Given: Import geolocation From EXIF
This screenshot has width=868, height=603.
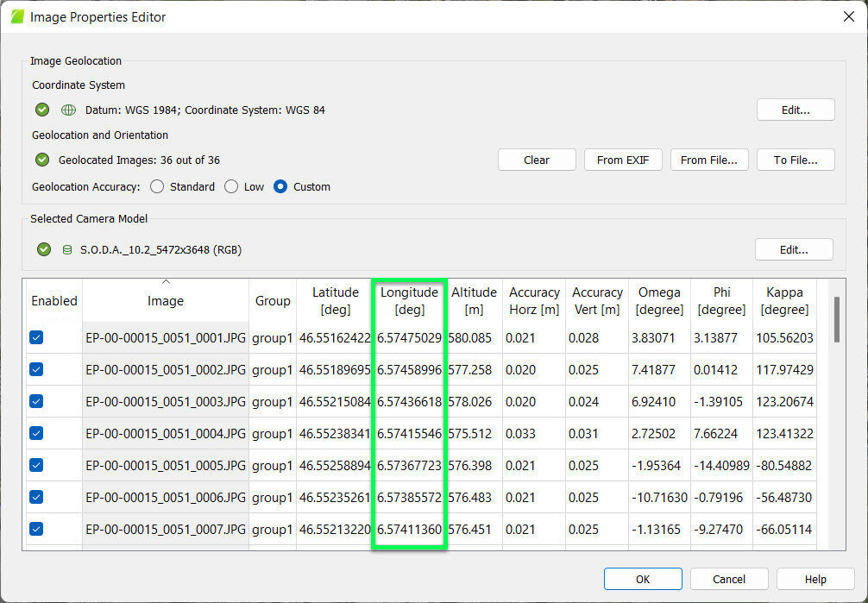Looking at the screenshot, I should tap(623, 160).
